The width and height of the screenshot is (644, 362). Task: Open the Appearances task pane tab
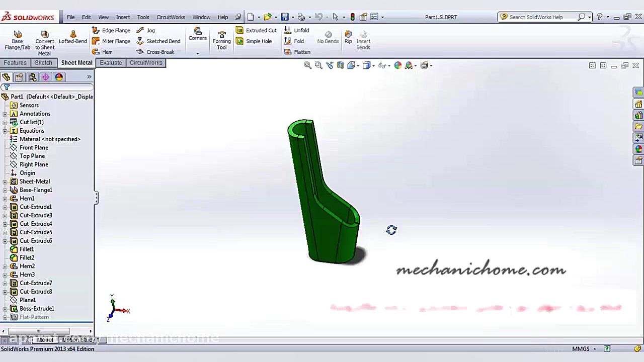point(638,149)
